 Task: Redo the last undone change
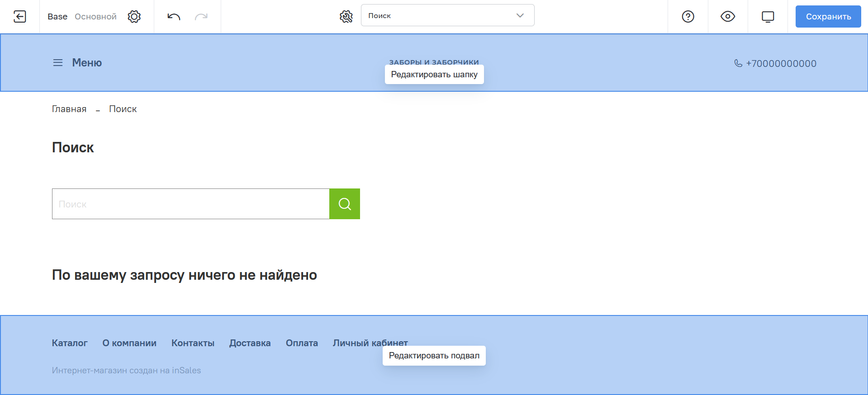tap(201, 17)
